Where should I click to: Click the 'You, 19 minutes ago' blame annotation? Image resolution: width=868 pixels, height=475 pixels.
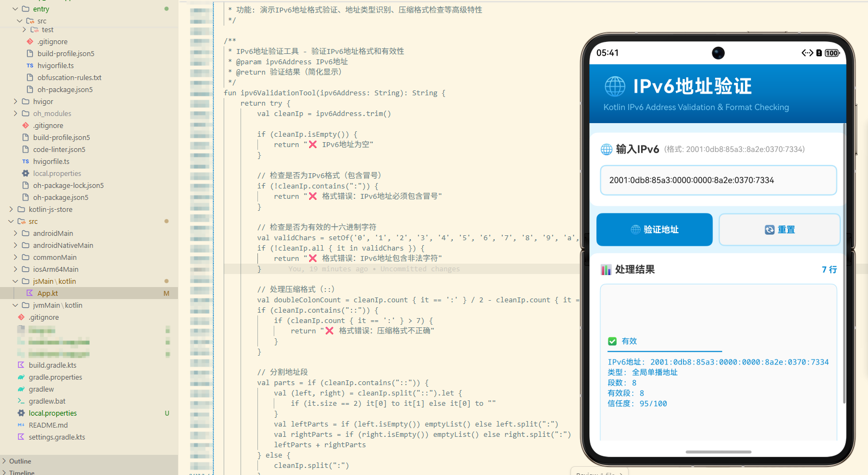(x=374, y=269)
